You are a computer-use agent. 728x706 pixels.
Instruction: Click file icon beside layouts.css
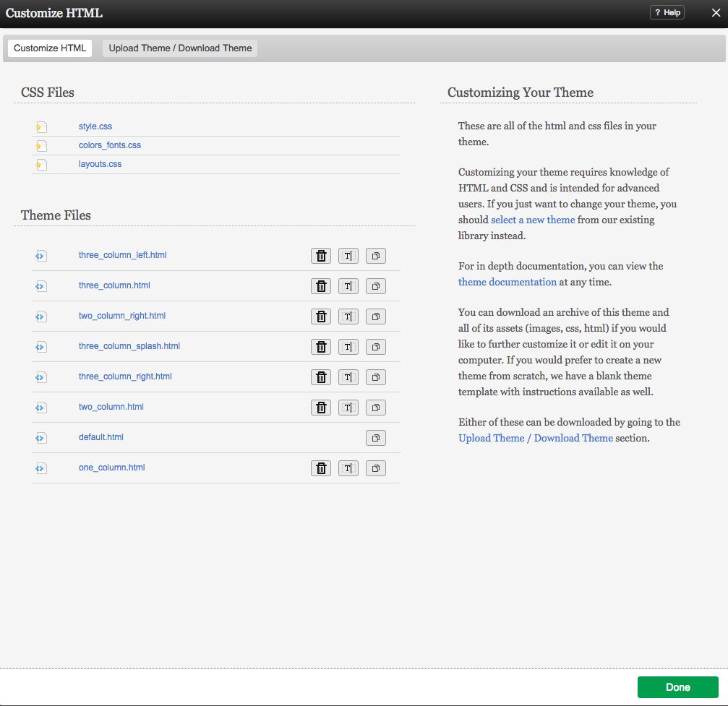41,164
